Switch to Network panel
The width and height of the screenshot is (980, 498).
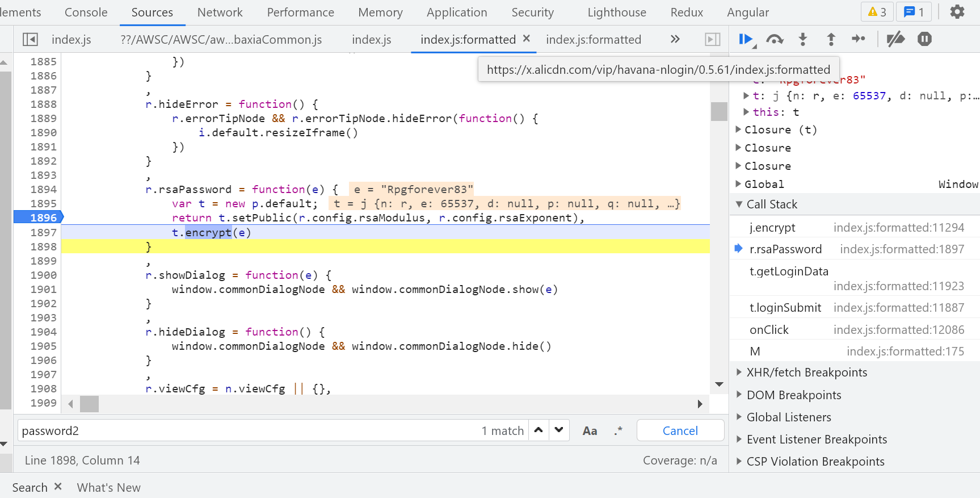pyautogui.click(x=220, y=12)
